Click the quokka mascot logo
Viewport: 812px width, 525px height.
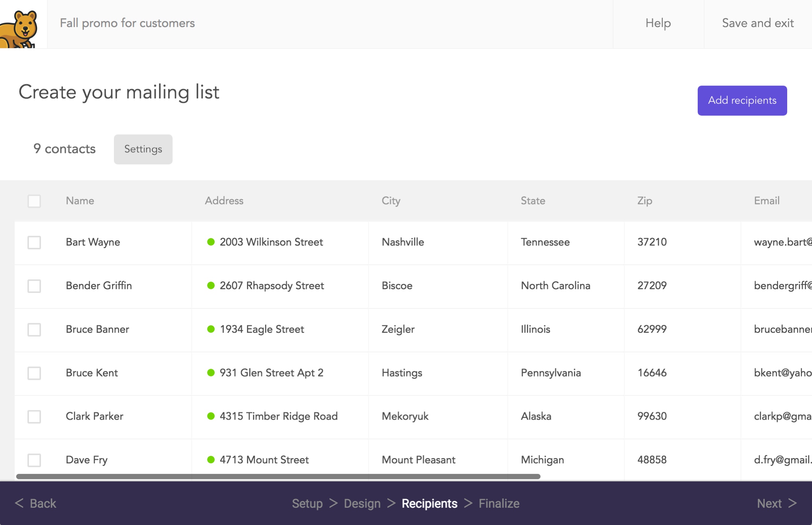click(x=21, y=28)
